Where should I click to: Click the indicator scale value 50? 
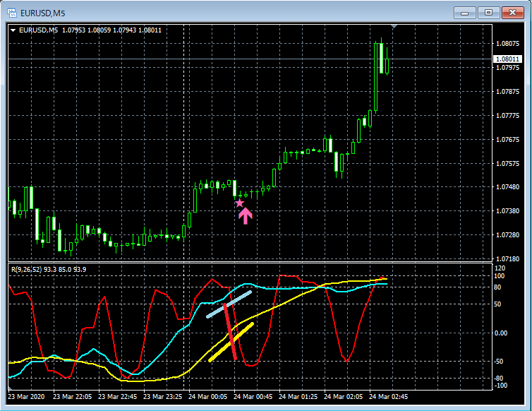point(497,304)
